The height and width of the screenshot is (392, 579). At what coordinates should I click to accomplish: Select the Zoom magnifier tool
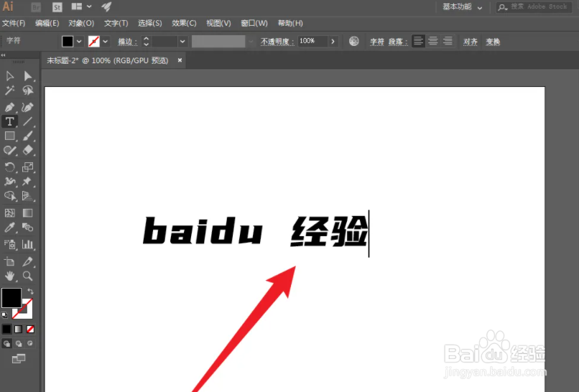(28, 276)
